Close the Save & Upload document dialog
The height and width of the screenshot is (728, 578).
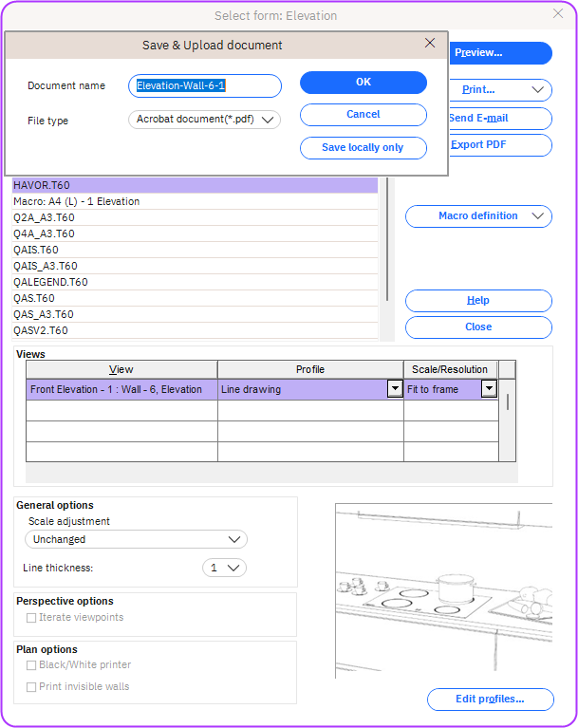pos(430,44)
